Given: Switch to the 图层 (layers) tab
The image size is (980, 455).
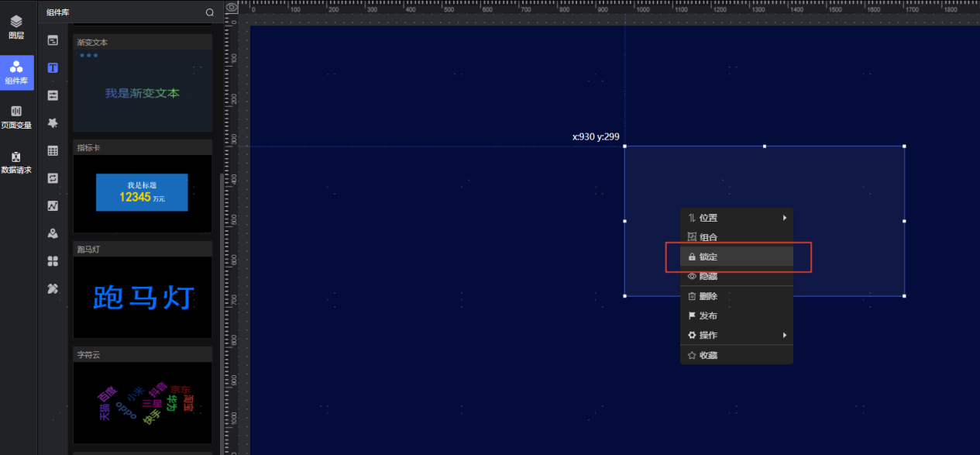Looking at the screenshot, I should pos(16,28).
